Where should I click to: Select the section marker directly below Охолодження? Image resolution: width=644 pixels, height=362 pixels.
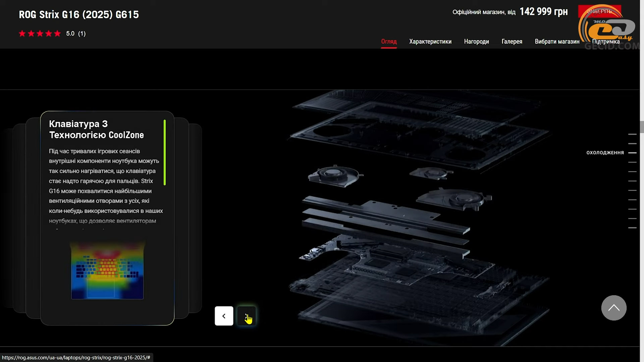pos(632,162)
